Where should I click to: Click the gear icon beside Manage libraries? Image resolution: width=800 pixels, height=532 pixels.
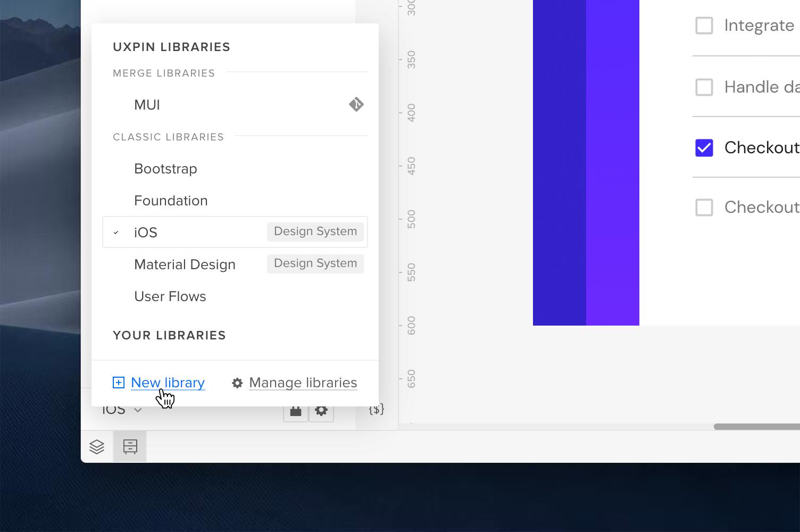coord(237,383)
